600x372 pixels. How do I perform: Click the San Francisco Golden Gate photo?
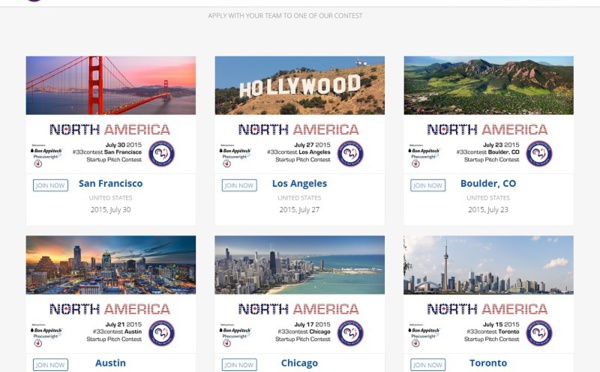pyautogui.click(x=111, y=85)
